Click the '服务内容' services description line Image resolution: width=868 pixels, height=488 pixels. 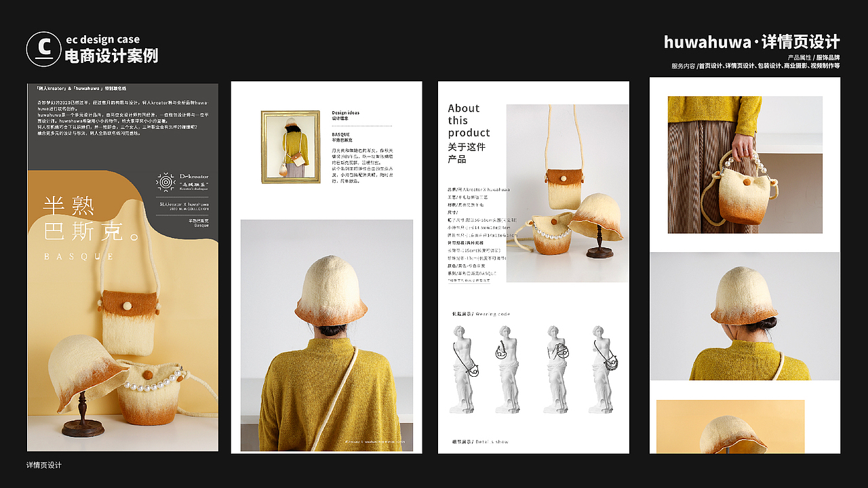click(755, 66)
